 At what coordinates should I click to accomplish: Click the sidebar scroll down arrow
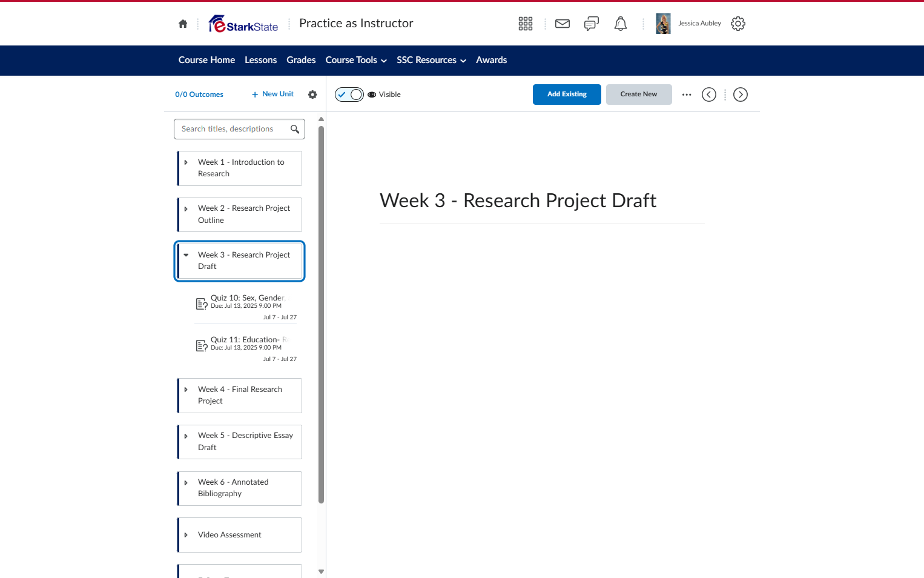click(x=321, y=571)
